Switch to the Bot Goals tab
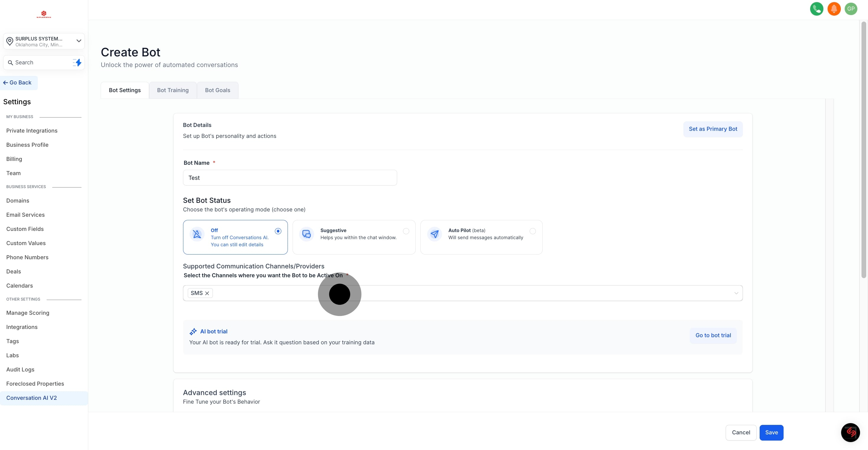 click(x=217, y=90)
